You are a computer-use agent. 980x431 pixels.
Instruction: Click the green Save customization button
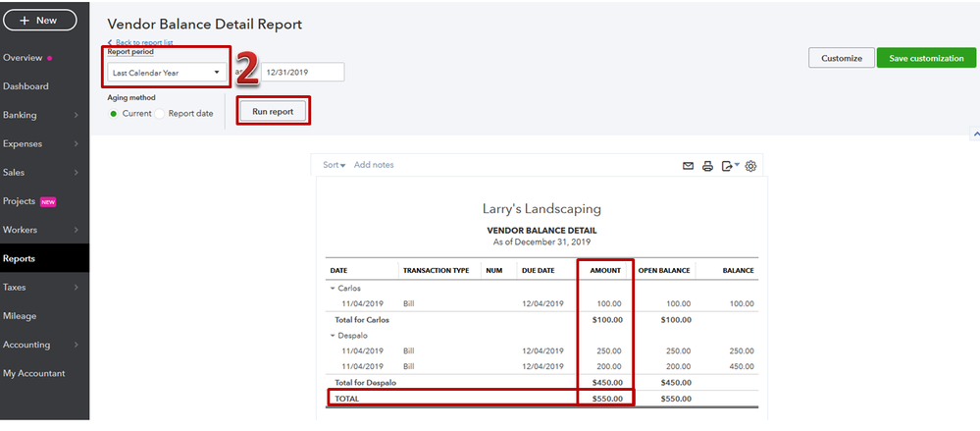coord(926,58)
